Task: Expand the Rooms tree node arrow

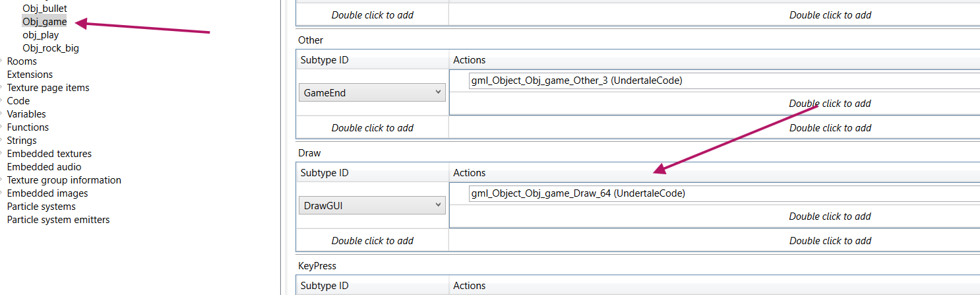Action: 2,61
